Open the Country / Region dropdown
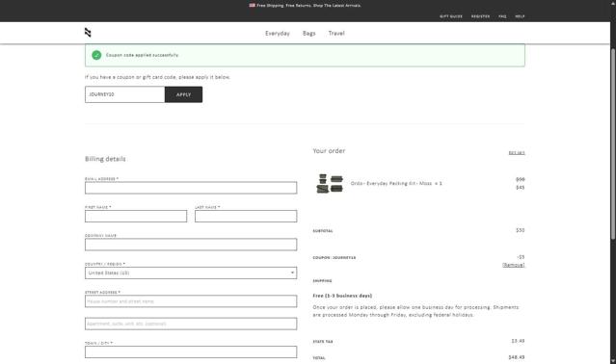 [x=191, y=273]
